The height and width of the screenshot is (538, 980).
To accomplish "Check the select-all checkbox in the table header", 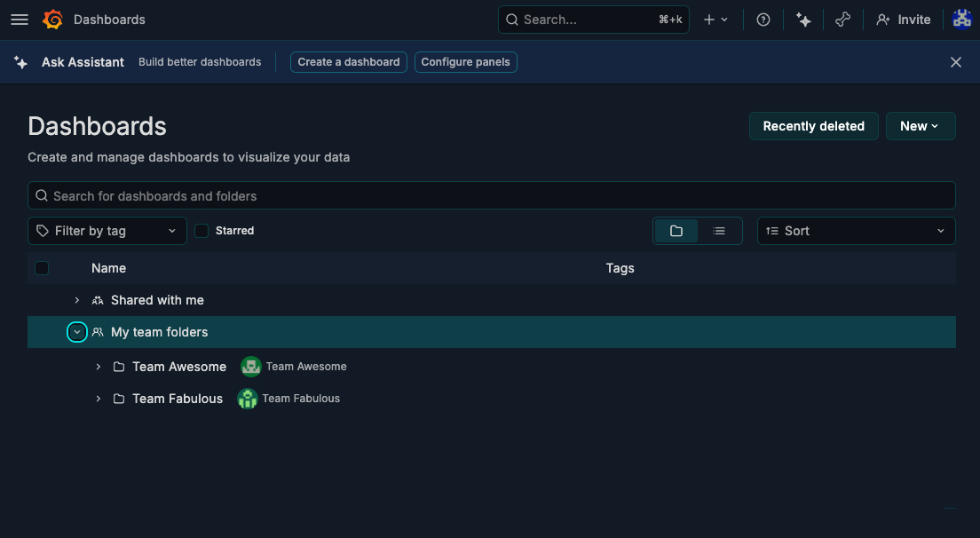I will [42, 267].
